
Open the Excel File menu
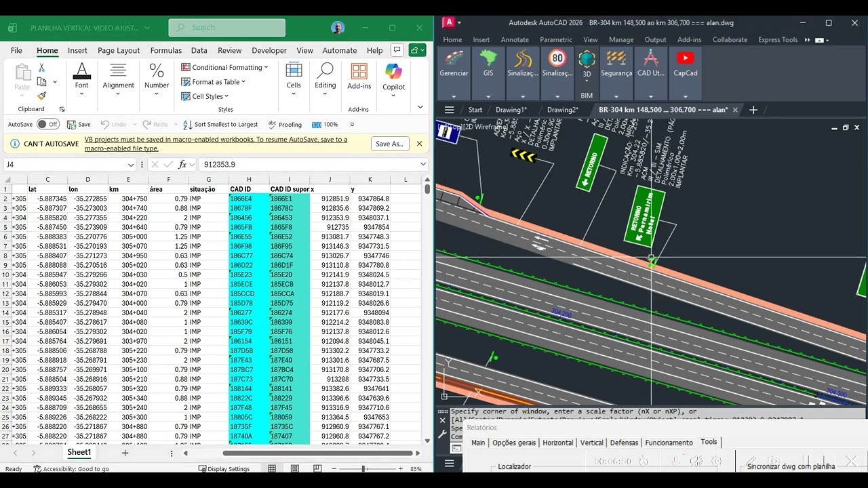click(x=16, y=50)
